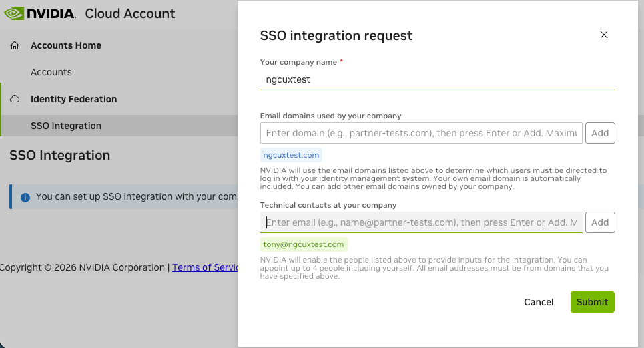Screen dimensions: 644x348
Task: Close the SSO integration request dialog
Action: [x=603, y=35]
